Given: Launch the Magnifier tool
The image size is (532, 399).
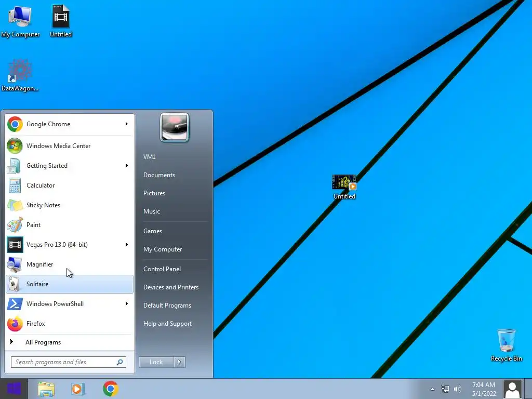Looking at the screenshot, I should (70, 264).
